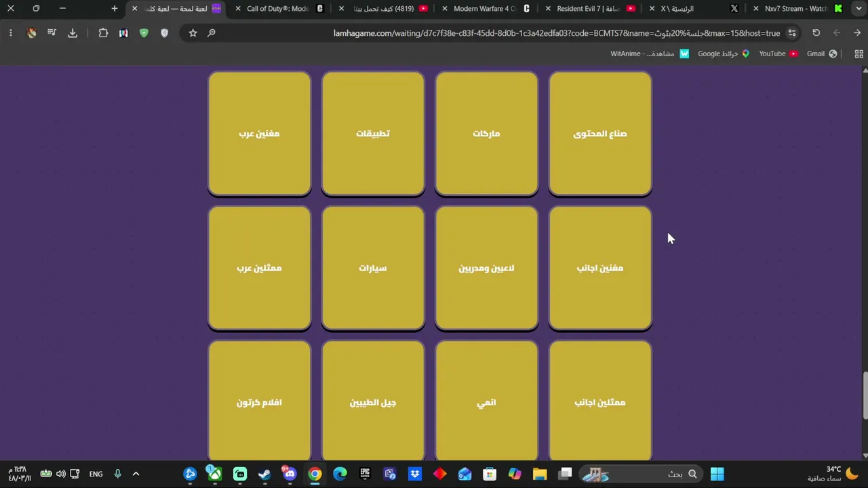Image resolution: width=868 pixels, height=488 pixels.
Task: Open Copilot from taskbar
Action: coord(515,474)
